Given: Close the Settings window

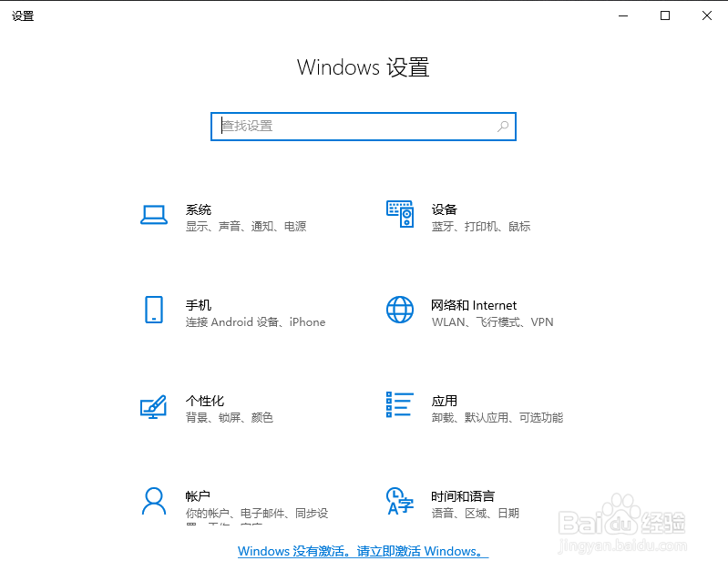Looking at the screenshot, I should point(707,15).
